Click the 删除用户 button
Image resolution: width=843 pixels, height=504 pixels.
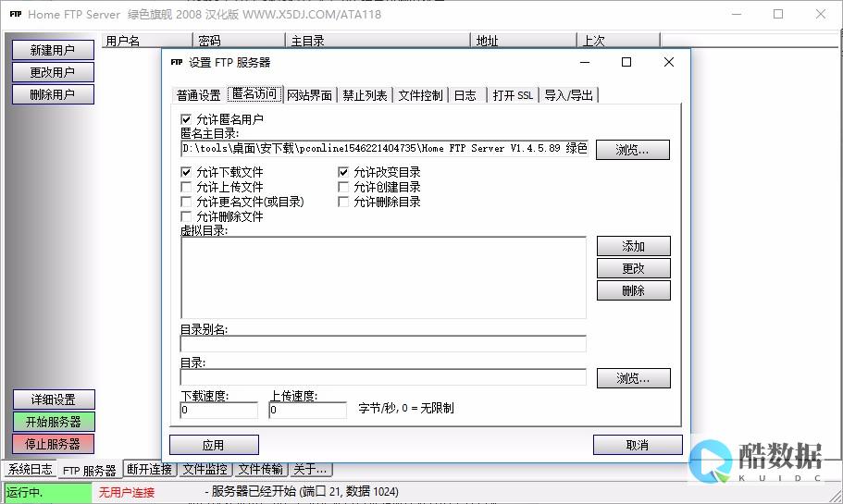pyautogui.click(x=53, y=94)
